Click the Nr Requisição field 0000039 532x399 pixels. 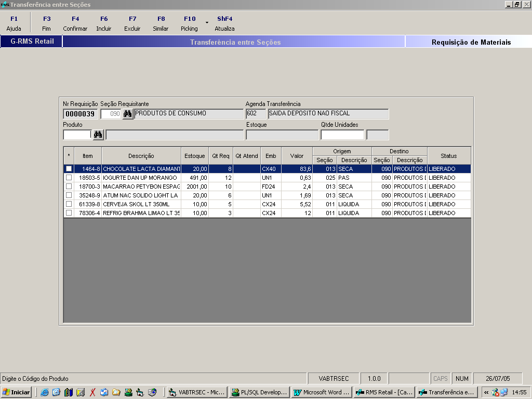[81, 114]
